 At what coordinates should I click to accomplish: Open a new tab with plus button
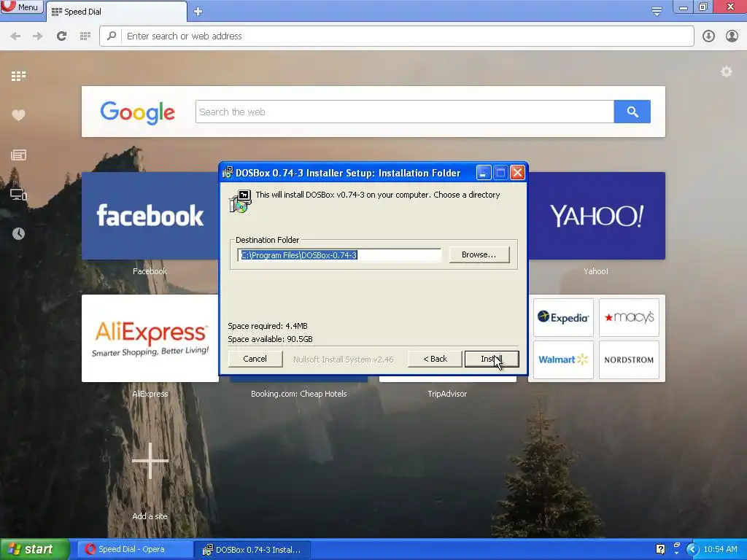tap(198, 12)
